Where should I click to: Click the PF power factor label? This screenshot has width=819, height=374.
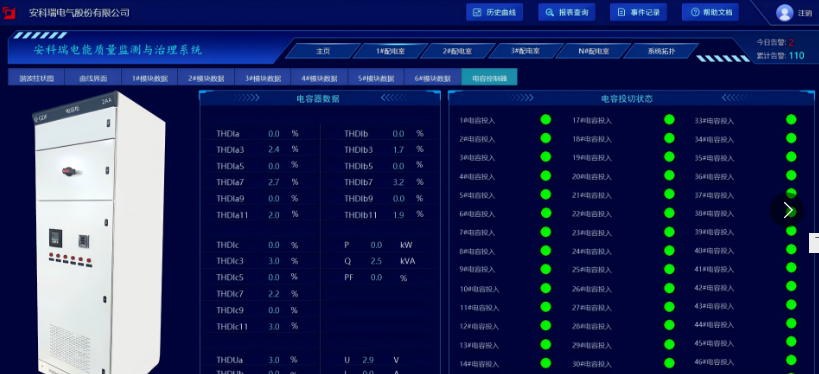[x=349, y=277]
